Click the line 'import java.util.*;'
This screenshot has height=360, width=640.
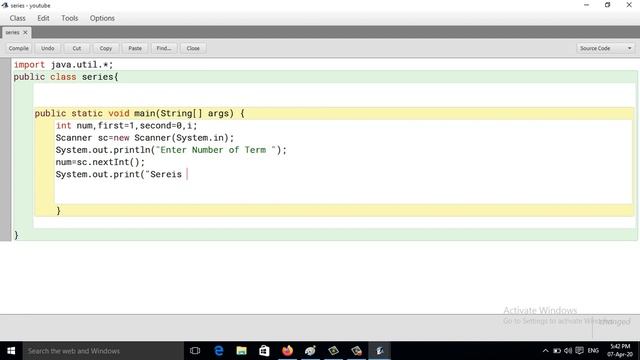[x=63, y=65]
